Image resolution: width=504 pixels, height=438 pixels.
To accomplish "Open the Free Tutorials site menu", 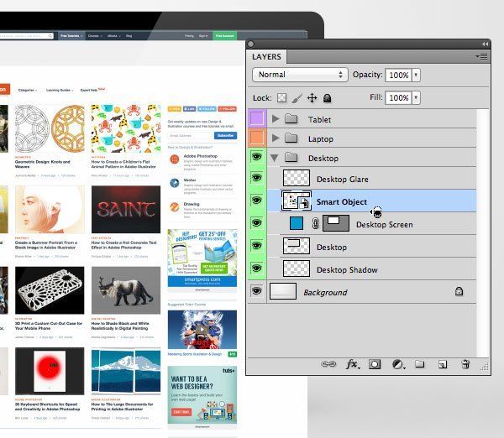I will tap(71, 35).
